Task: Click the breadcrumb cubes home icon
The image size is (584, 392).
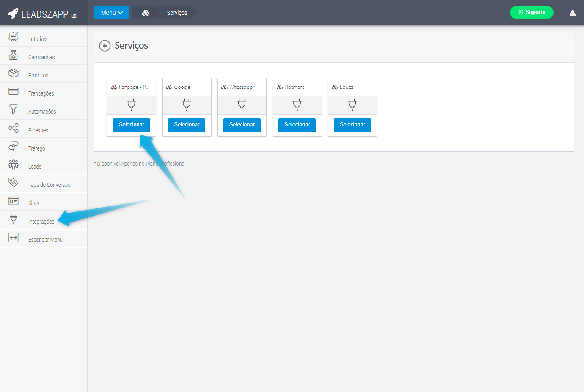Action: (146, 13)
